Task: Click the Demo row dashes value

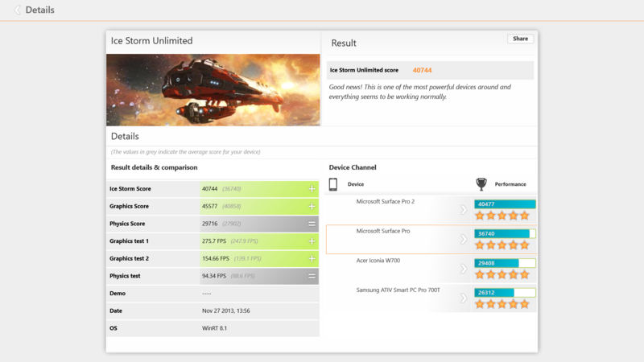Action: tap(207, 294)
